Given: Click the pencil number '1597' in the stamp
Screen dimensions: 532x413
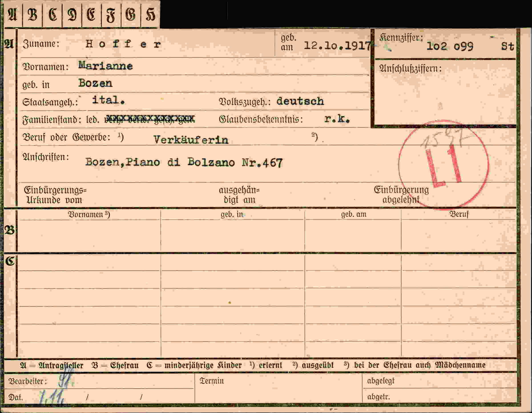Looking at the screenshot, I should 445,138.
